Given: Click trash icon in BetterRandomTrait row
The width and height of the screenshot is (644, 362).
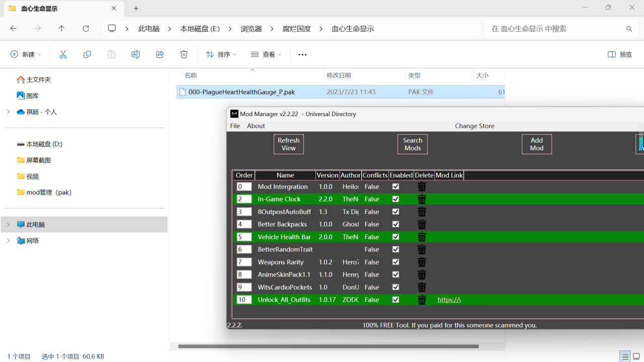Looking at the screenshot, I should pos(422,249).
